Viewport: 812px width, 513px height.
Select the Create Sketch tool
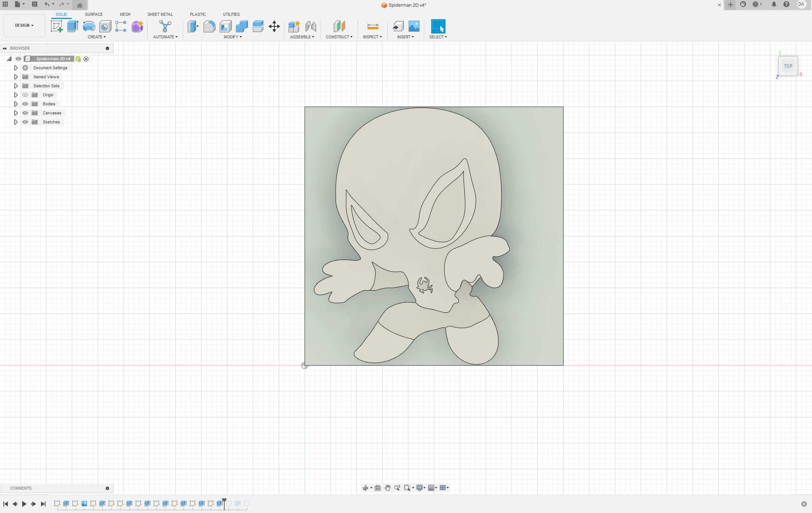[x=56, y=26]
